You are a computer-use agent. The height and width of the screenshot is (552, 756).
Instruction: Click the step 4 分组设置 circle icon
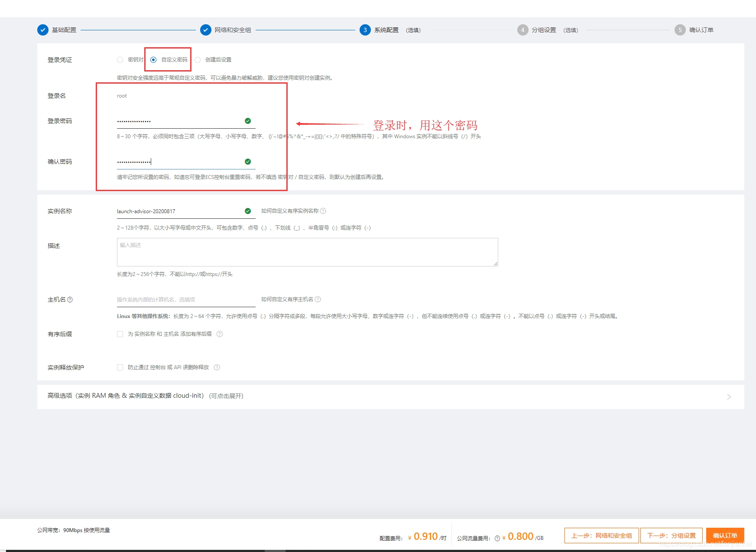(522, 30)
